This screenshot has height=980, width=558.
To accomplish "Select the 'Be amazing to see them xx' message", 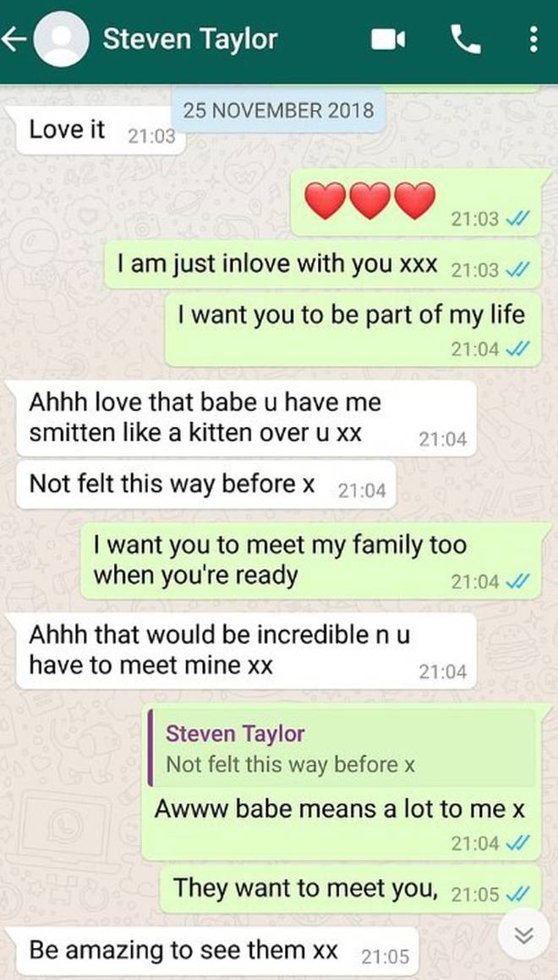I will click(216, 951).
